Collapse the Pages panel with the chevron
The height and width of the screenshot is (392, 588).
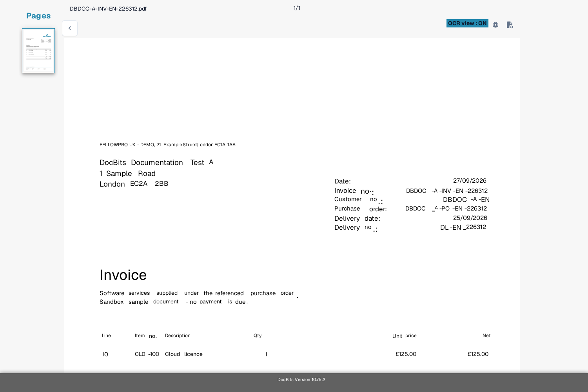70,28
